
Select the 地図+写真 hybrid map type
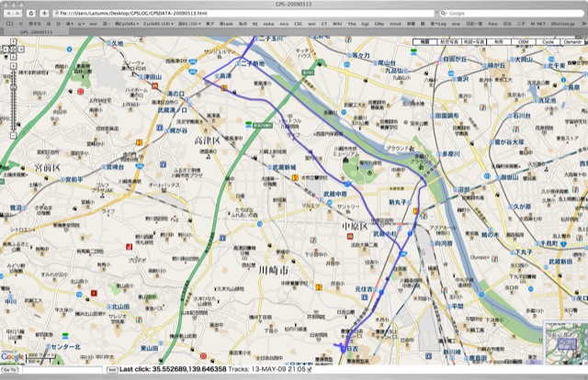pyautogui.click(x=474, y=42)
